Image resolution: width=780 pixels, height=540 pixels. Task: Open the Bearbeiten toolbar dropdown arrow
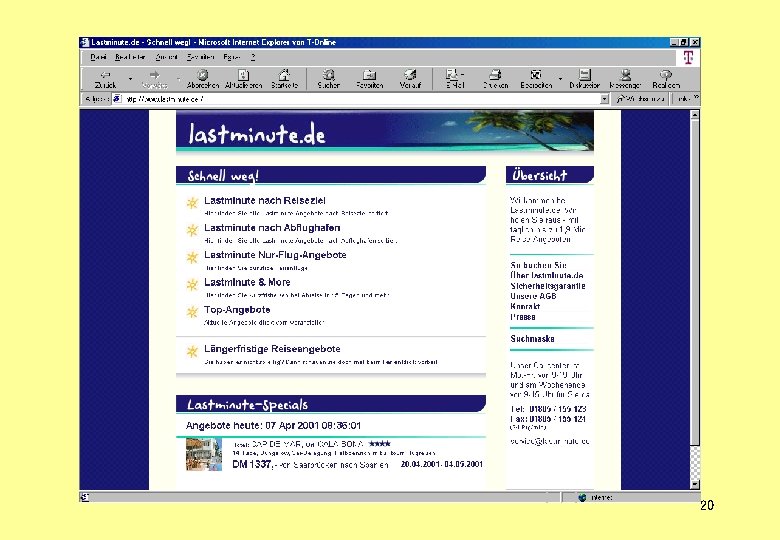click(561, 79)
